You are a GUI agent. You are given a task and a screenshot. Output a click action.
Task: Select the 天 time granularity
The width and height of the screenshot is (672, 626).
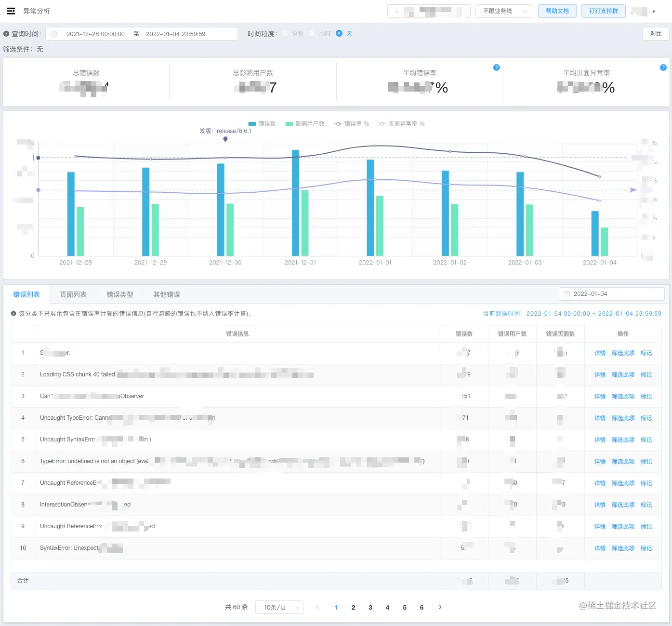point(344,34)
